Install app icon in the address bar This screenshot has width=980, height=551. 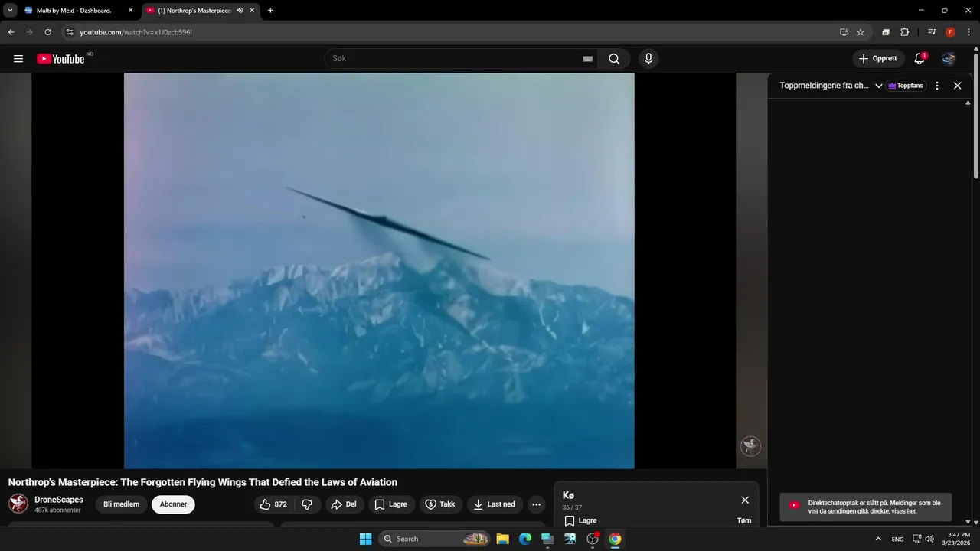844,32
